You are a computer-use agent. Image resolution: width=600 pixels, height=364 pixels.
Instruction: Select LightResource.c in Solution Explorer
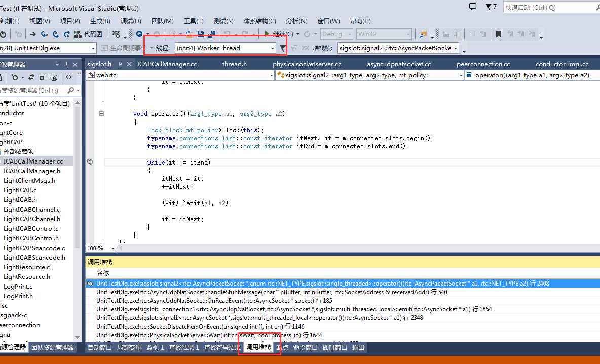27,267
